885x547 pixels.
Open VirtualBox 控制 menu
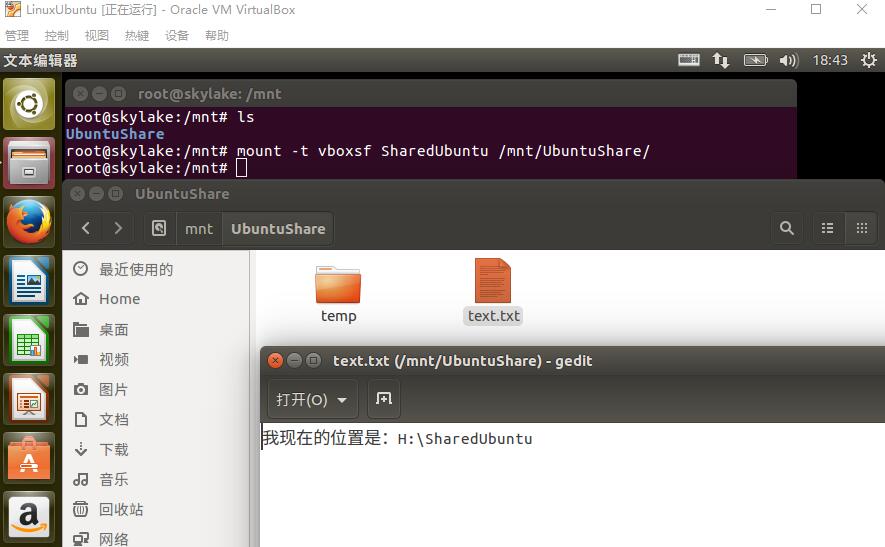pos(56,36)
